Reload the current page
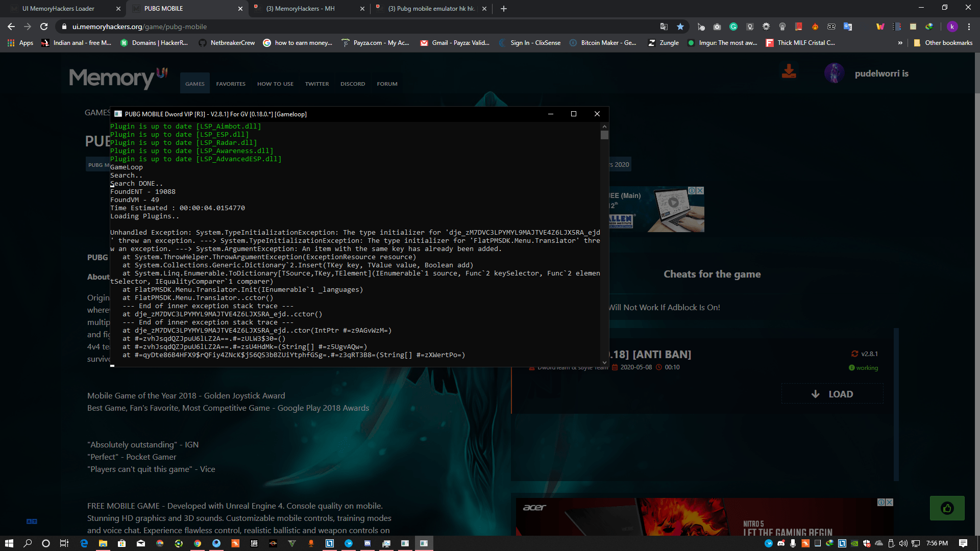980x551 pixels. 44,27
